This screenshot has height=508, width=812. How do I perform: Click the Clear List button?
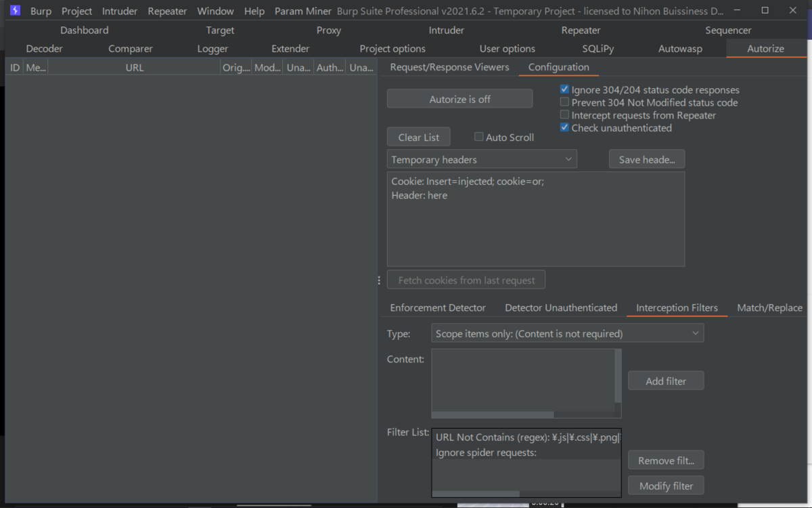419,137
